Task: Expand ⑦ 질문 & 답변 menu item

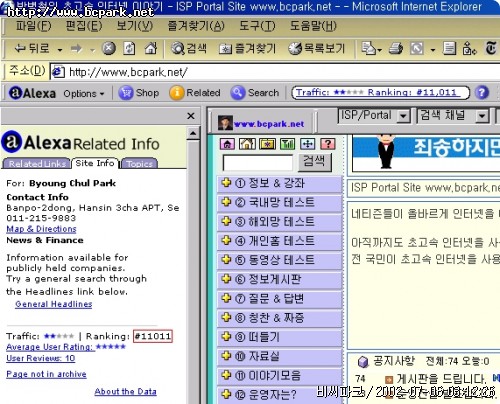Action: pos(279,298)
